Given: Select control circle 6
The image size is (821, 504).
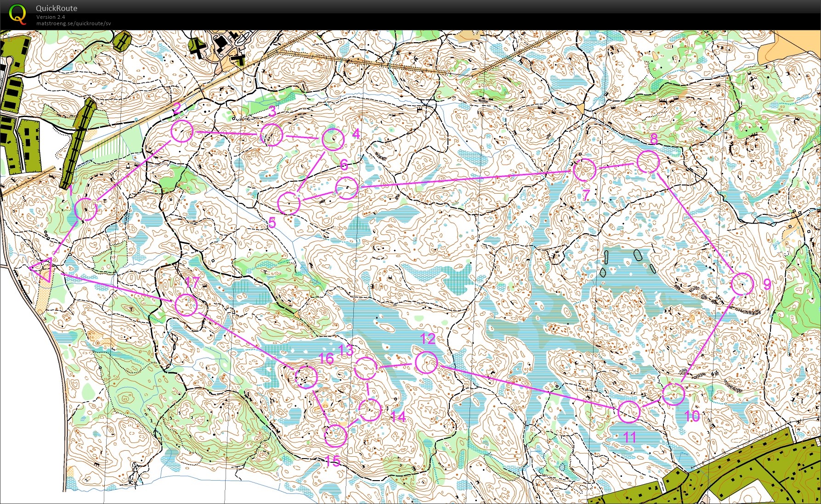Looking at the screenshot, I should tap(347, 188).
